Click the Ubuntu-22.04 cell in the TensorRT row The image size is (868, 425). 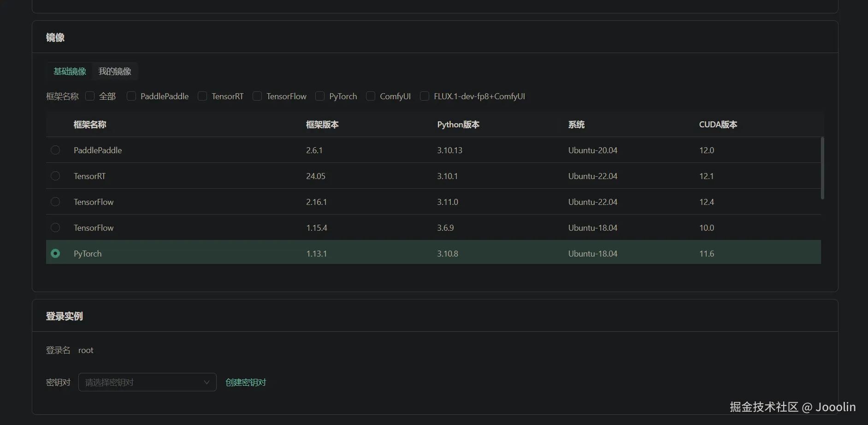pyautogui.click(x=593, y=176)
